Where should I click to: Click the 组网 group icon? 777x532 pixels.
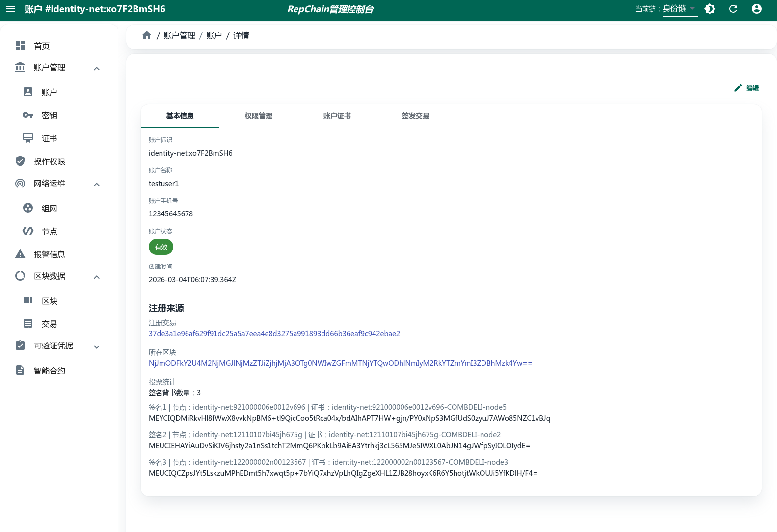click(28, 208)
